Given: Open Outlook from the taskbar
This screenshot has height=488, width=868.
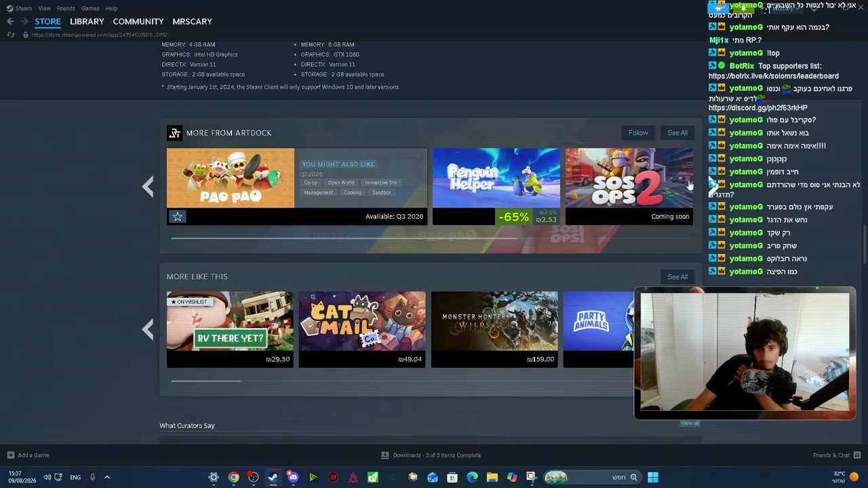Looking at the screenshot, I should pyautogui.click(x=433, y=477).
